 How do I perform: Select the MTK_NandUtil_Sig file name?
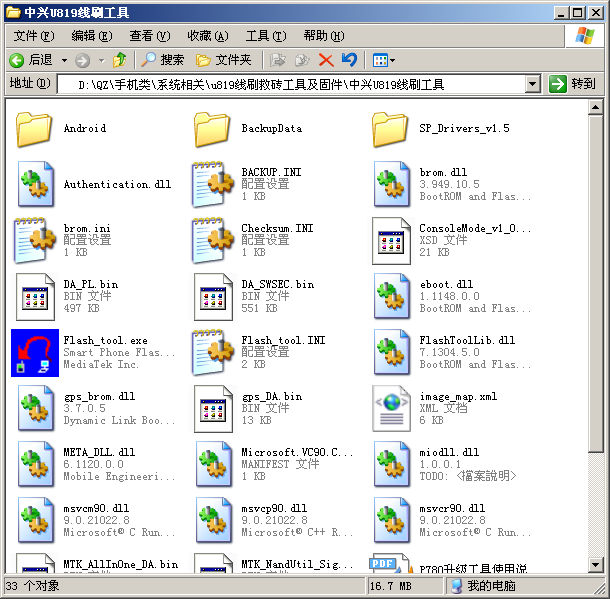tap(297, 564)
